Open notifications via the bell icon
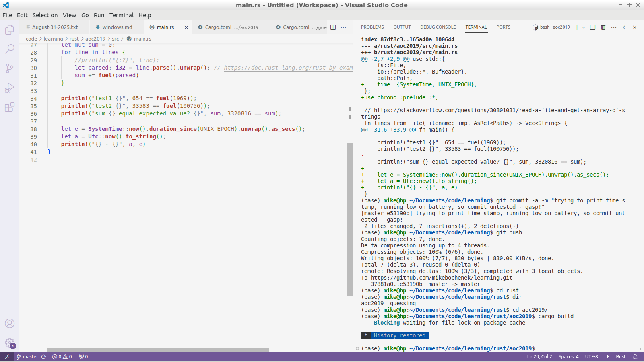Viewport: 644px width, 362px height. (x=635, y=356)
